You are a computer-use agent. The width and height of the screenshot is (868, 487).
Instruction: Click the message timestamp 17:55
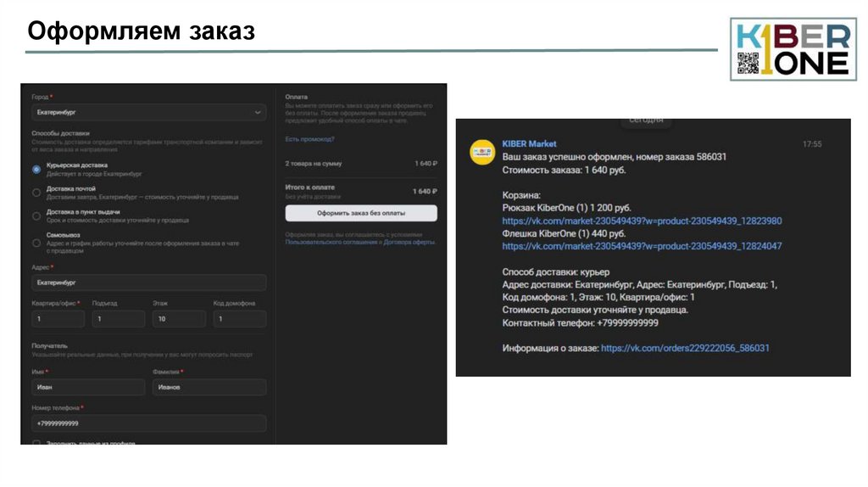[812, 144]
